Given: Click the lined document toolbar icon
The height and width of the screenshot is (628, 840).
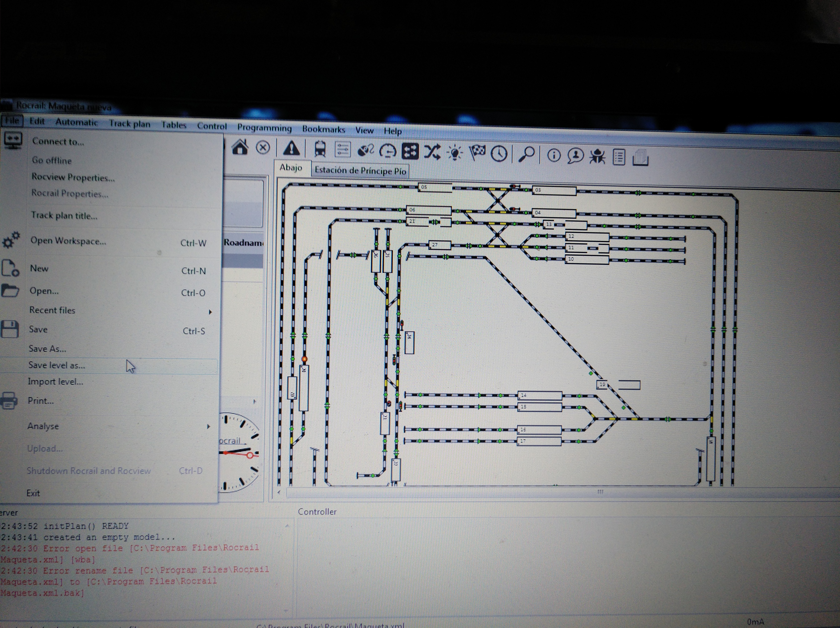Looking at the screenshot, I should click(619, 157).
